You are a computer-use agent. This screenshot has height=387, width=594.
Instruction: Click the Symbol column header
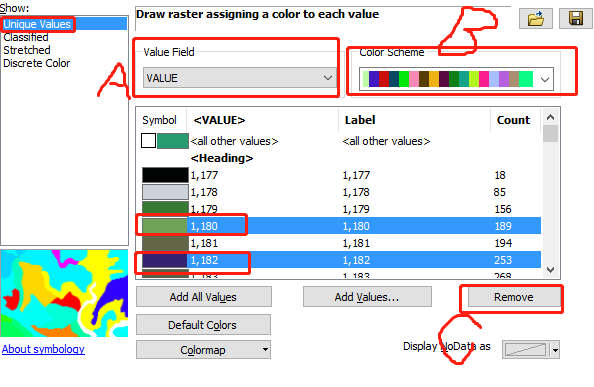[159, 120]
